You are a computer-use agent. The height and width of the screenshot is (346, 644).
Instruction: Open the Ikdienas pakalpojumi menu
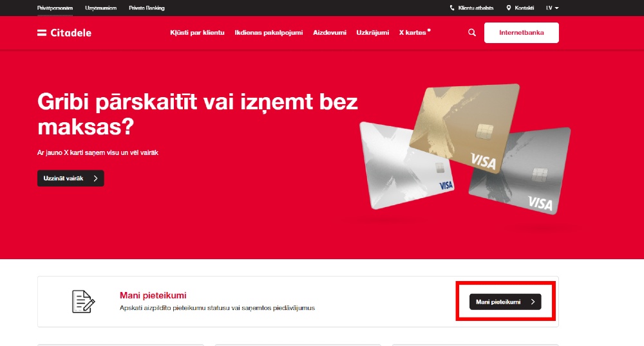click(269, 32)
